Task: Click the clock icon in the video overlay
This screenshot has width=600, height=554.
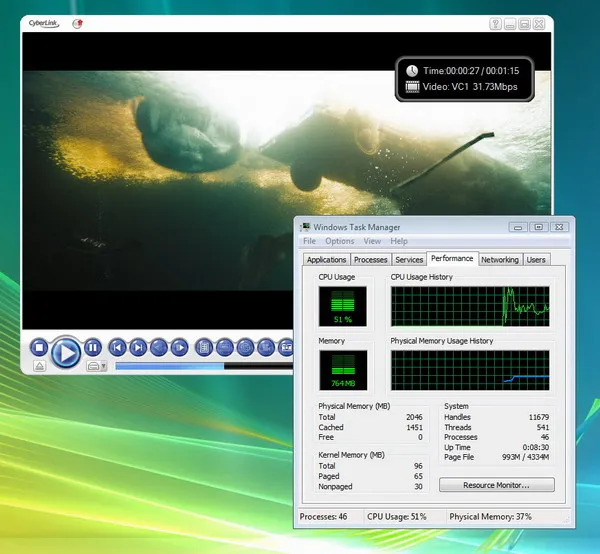Action: (x=412, y=71)
